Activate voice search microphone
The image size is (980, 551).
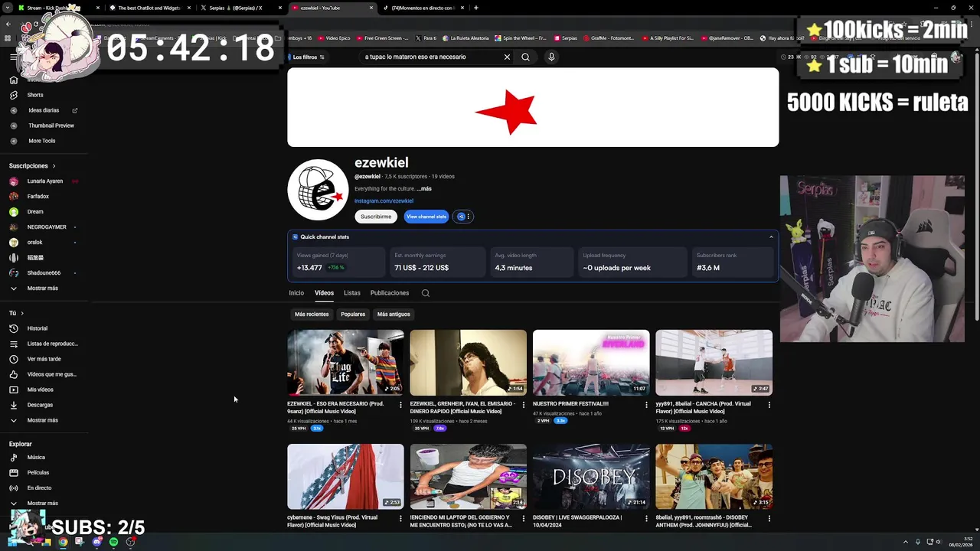click(551, 57)
